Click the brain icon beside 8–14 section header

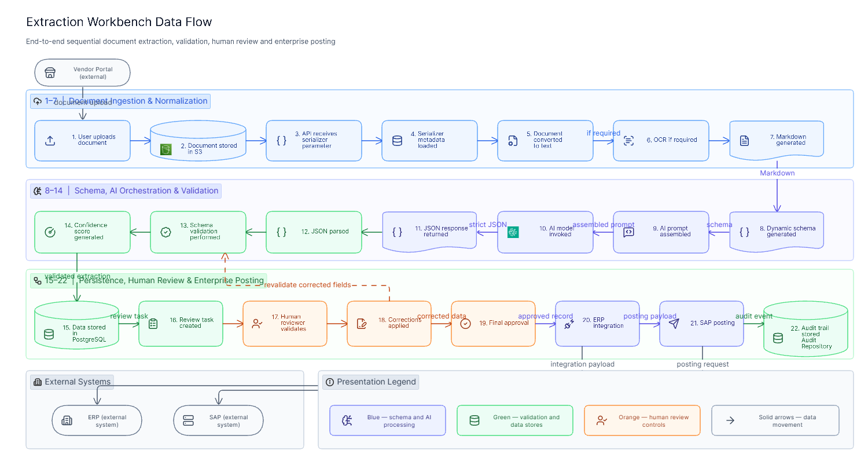tap(38, 191)
